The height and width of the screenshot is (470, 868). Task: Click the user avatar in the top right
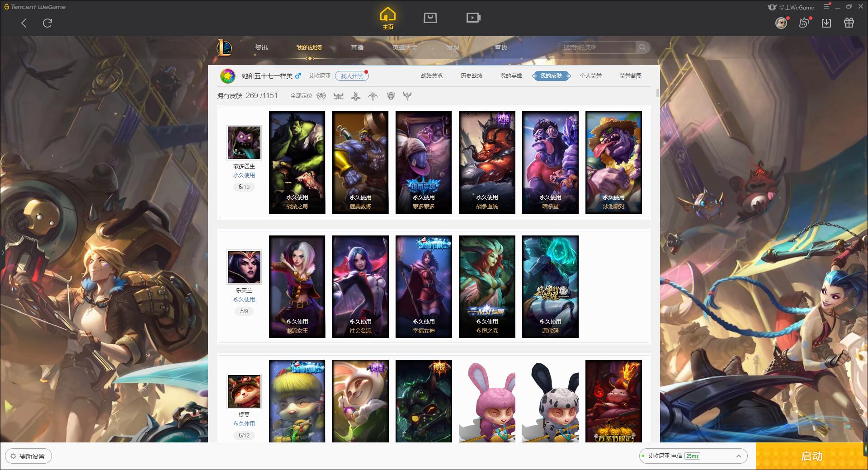click(781, 23)
